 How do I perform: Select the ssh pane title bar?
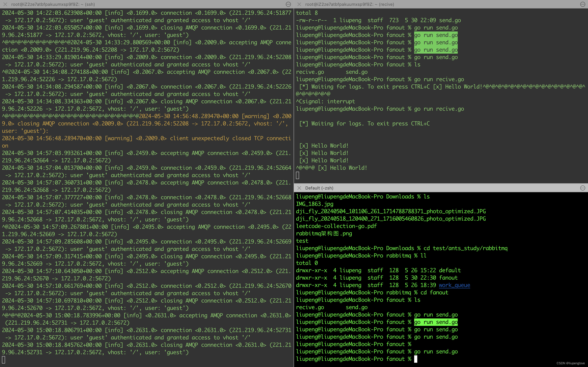coord(53,4)
